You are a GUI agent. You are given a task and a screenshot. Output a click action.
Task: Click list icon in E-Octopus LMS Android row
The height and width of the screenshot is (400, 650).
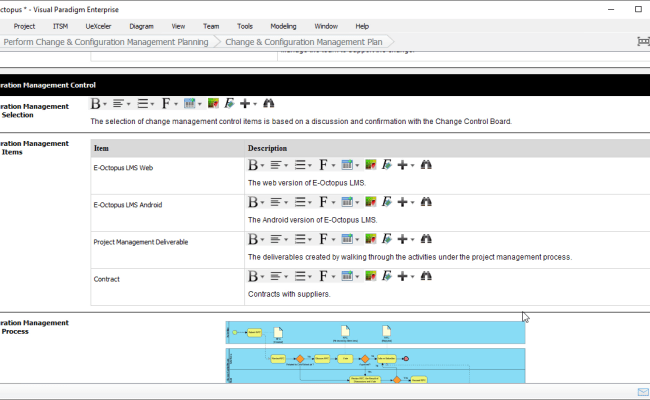click(300, 202)
